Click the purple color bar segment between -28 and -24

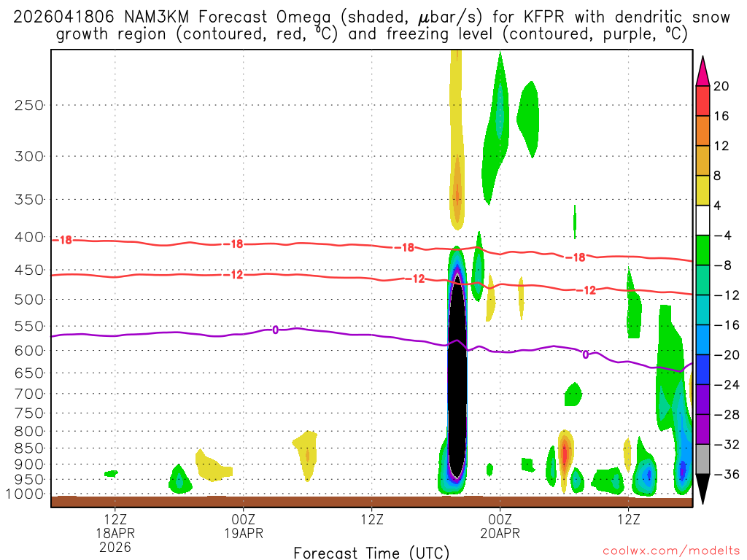coord(703,400)
